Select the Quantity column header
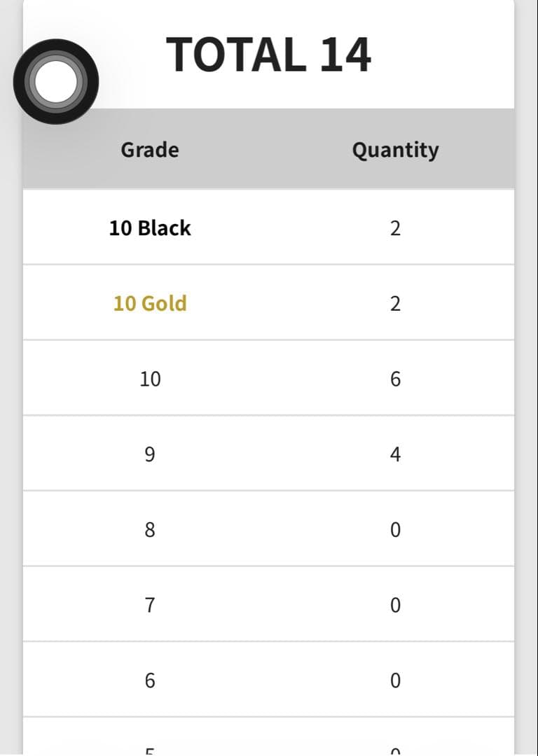 click(x=396, y=149)
